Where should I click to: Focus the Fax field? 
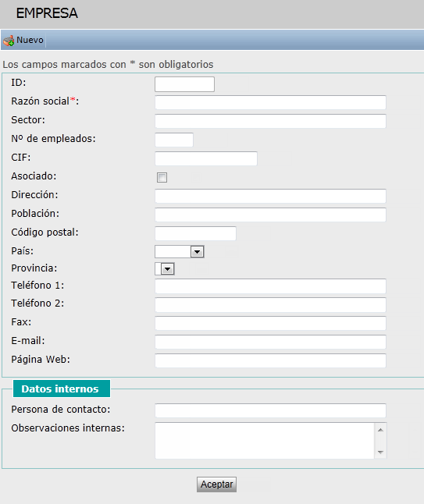pos(270,323)
